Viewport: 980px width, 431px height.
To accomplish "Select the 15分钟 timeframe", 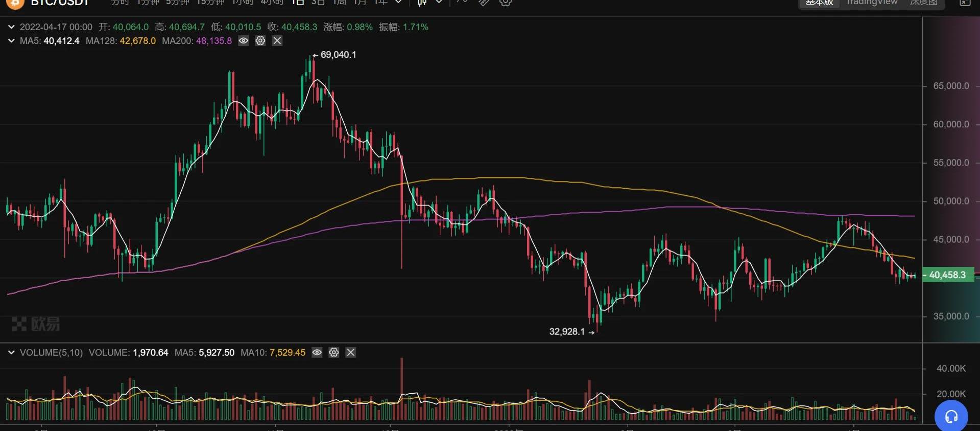I will coord(210,3).
